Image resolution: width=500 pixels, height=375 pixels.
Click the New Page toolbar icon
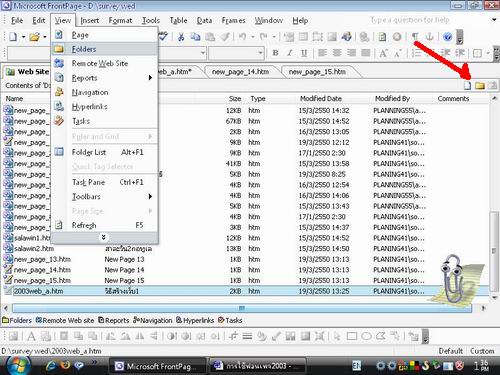(x=13, y=37)
